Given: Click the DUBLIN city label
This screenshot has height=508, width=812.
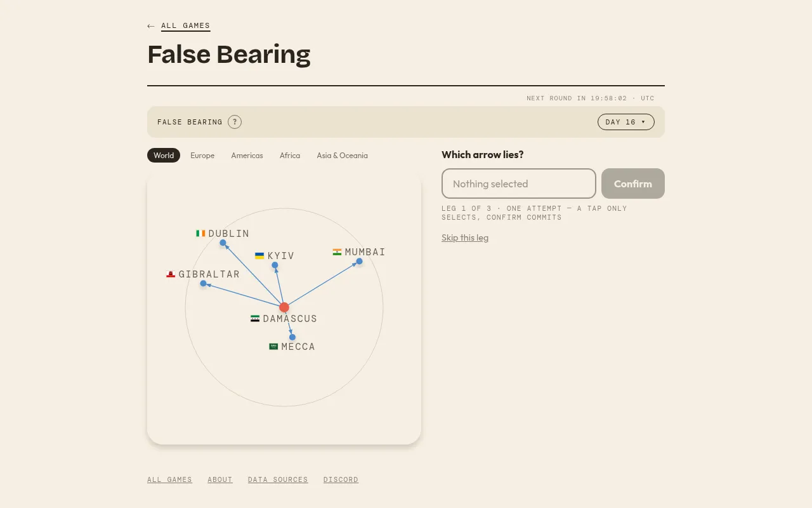Looking at the screenshot, I should tap(229, 234).
